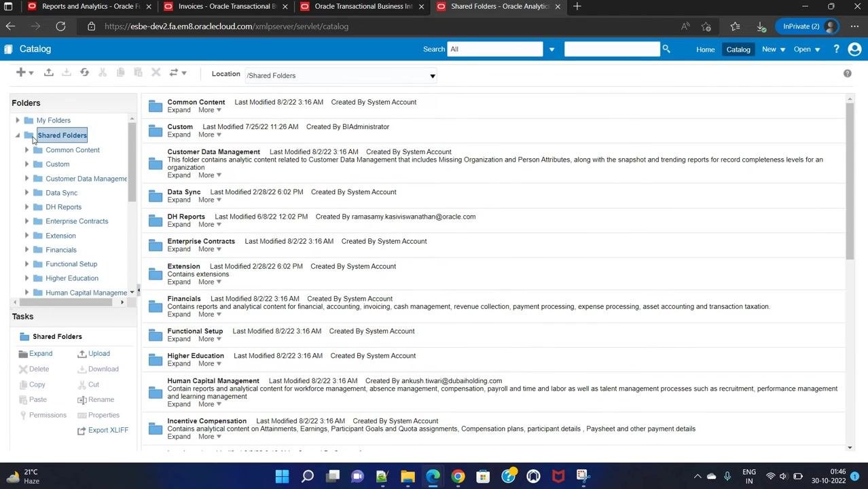Open the Location path dropdown
This screenshot has width=868, height=489.
pyautogui.click(x=432, y=76)
